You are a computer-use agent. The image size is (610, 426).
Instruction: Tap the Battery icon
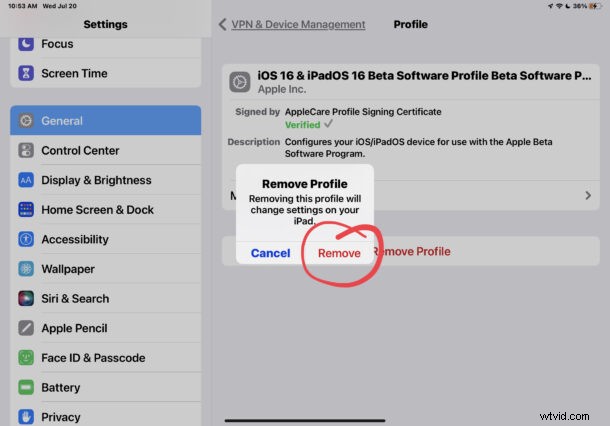pyautogui.click(x=26, y=387)
